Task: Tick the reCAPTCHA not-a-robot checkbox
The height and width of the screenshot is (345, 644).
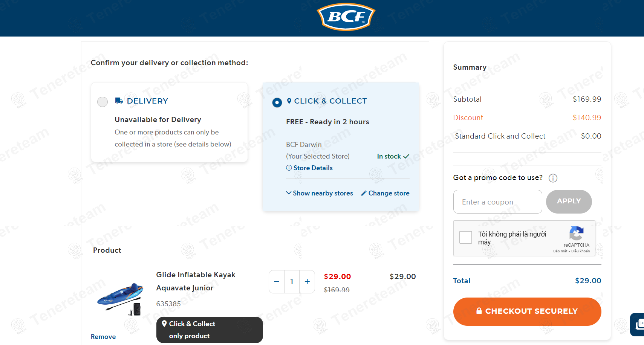Action: pos(466,237)
